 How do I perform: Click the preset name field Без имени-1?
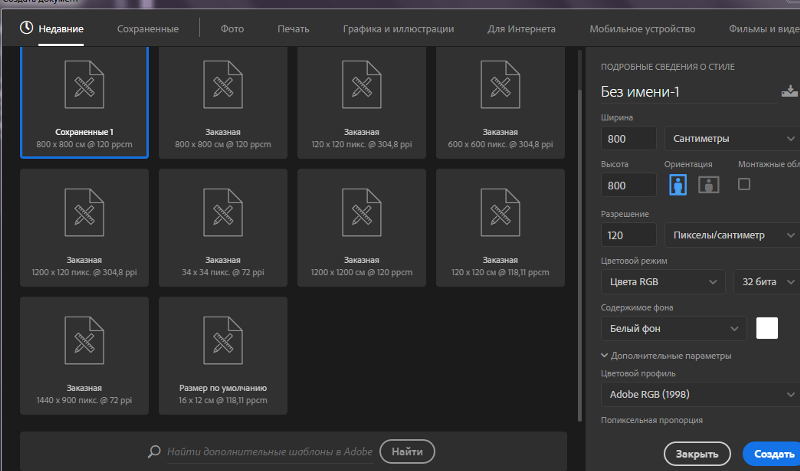click(689, 92)
